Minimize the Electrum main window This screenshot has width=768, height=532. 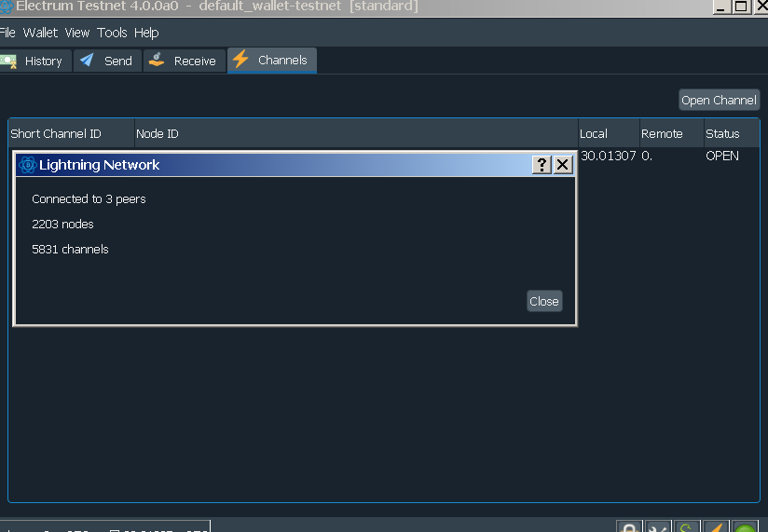(x=721, y=7)
